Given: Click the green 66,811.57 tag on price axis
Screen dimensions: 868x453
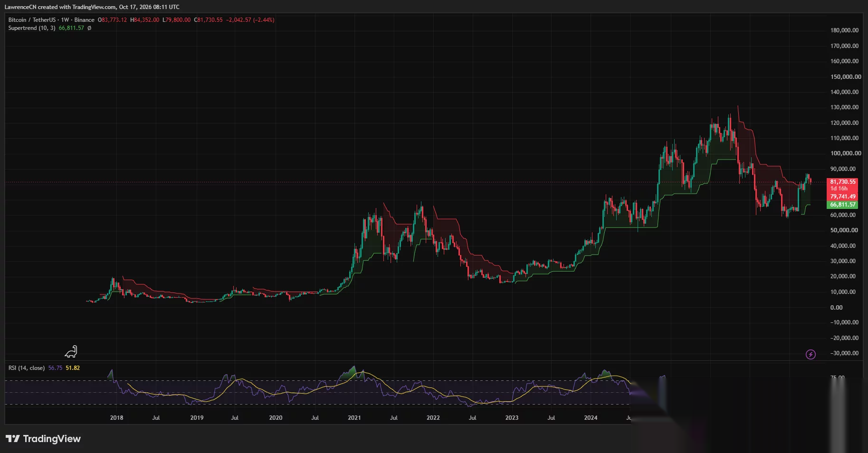Looking at the screenshot, I should click(x=842, y=205).
